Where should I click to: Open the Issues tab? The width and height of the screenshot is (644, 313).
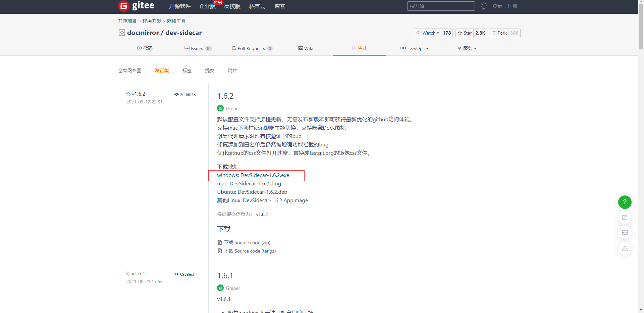tap(198, 48)
